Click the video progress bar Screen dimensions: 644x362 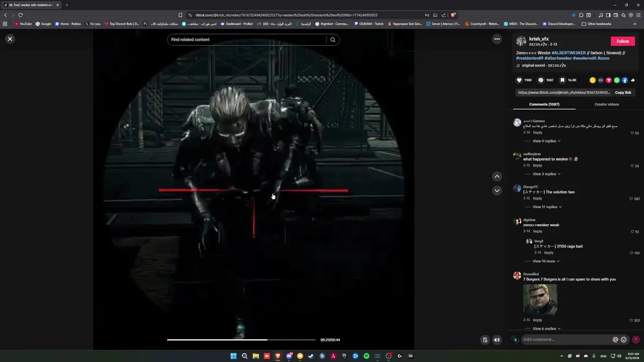[x=242, y=340]
